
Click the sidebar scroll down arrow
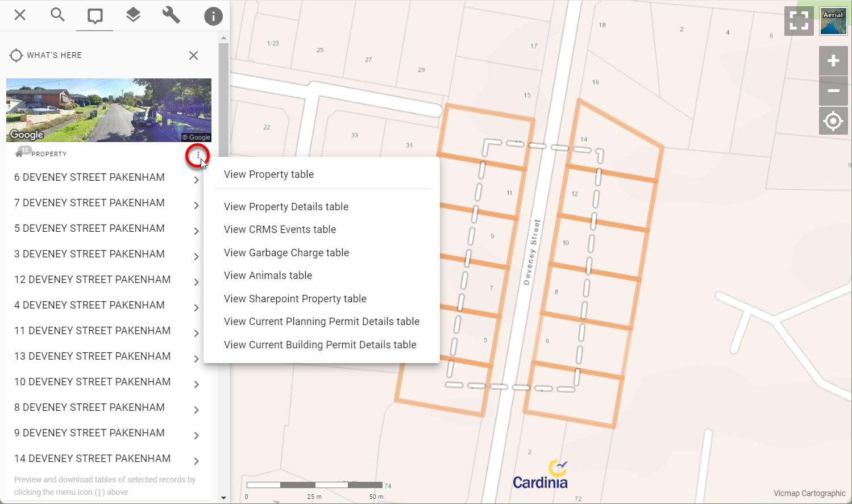223,498
